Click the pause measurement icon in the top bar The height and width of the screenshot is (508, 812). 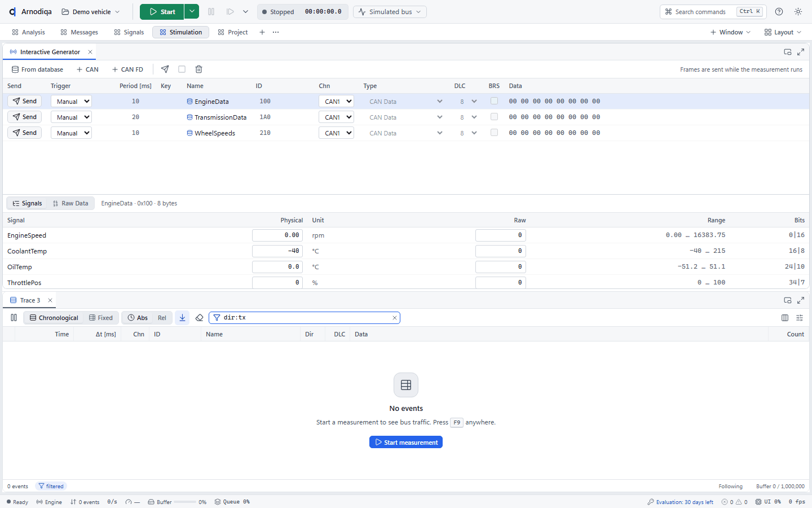pyautogui.click(x=211, y=12)
